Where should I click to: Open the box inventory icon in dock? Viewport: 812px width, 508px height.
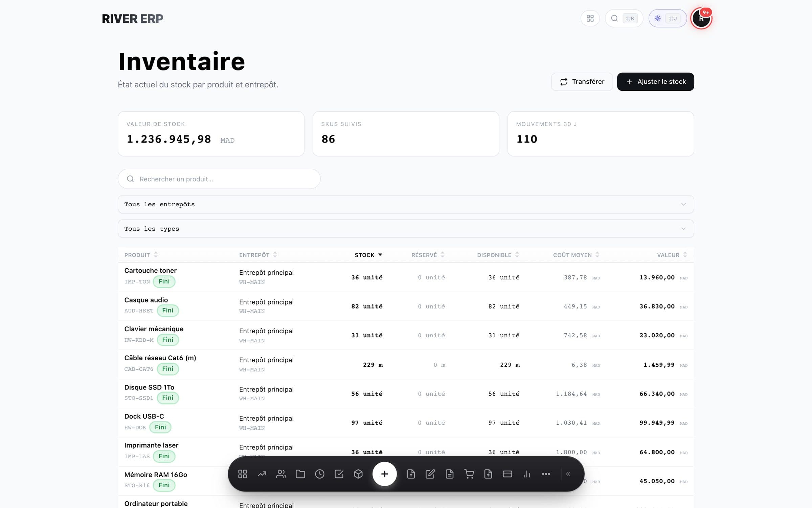[x=358, y=474]
